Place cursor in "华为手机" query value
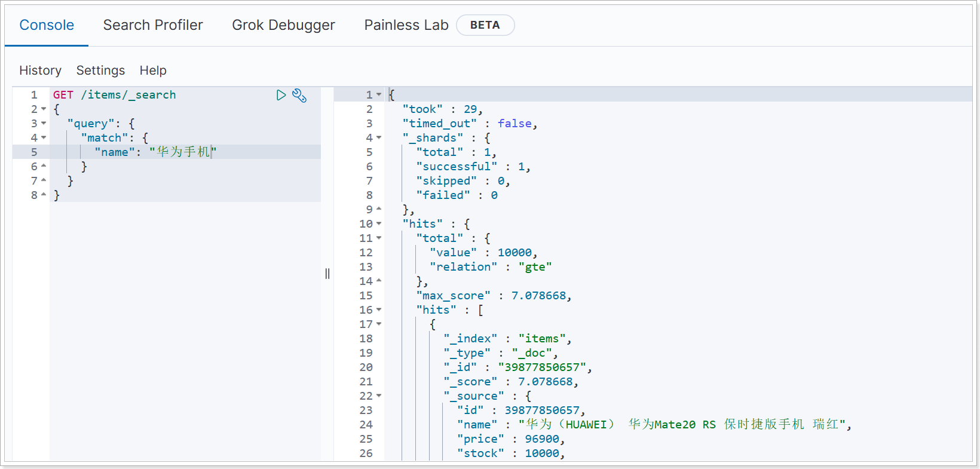 183,152
